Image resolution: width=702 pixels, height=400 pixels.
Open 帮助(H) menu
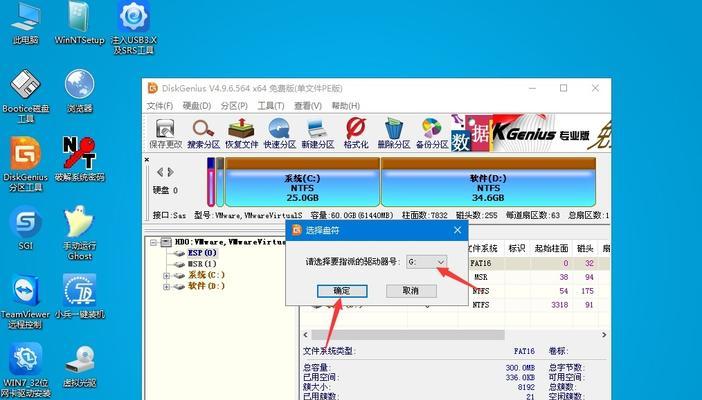[x=345, y=106]
